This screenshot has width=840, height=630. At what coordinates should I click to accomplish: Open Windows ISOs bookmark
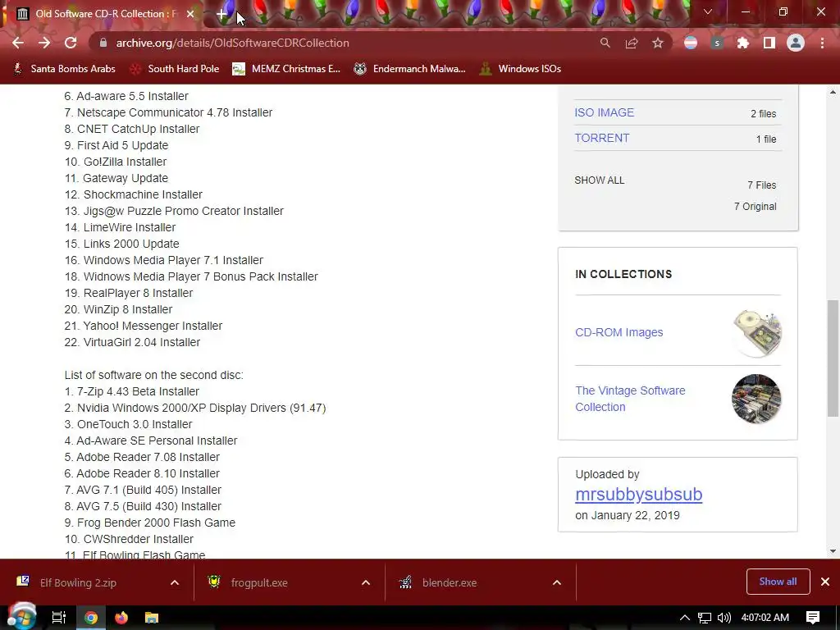521,69
